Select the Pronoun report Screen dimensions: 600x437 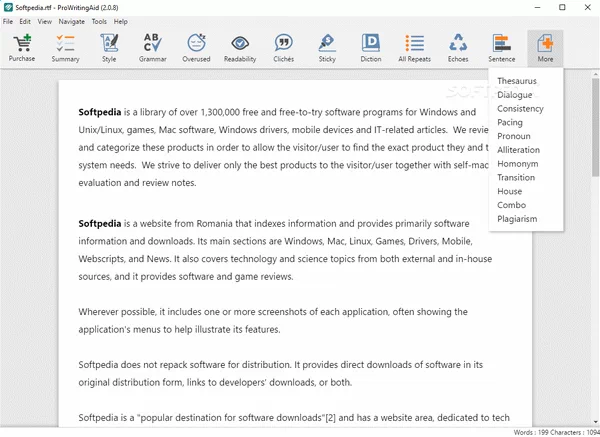[x=514, y=136]
